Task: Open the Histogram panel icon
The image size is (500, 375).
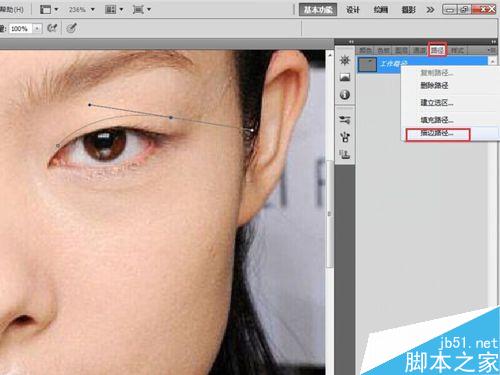Action: (x=345, y=77)
